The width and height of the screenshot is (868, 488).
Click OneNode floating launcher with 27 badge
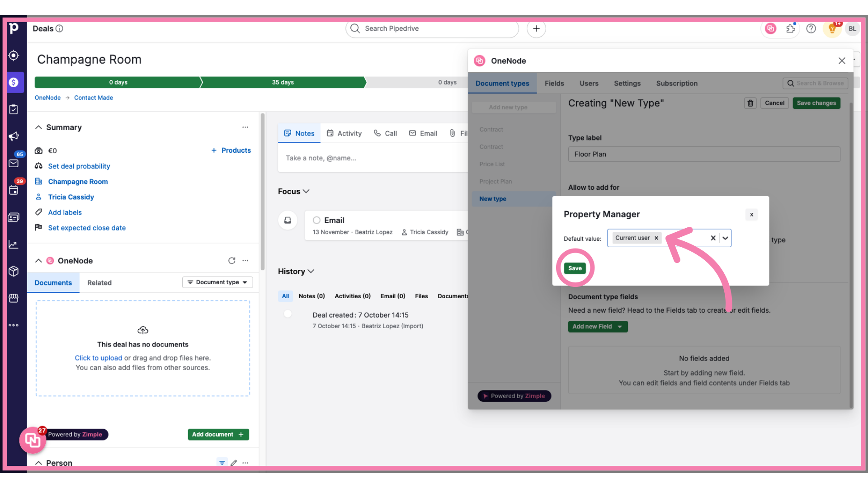33,440
